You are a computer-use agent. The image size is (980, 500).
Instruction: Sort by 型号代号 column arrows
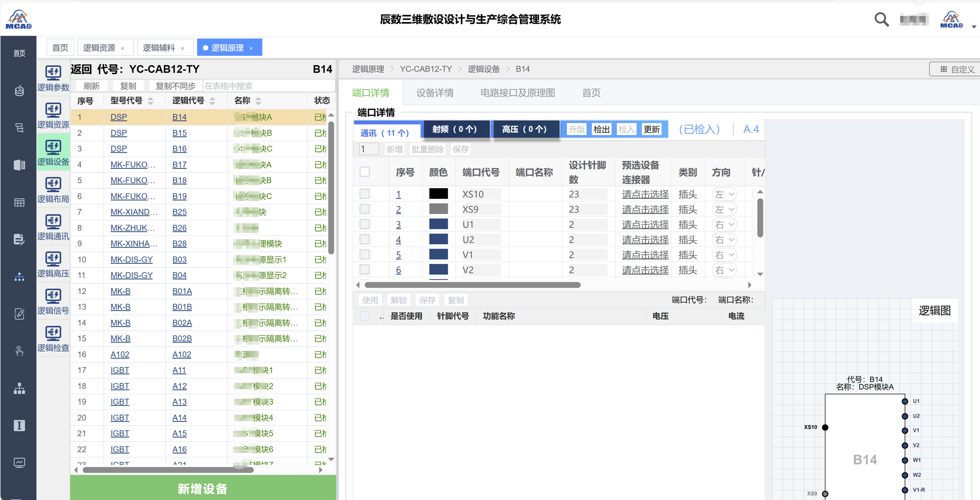point(151,101)
